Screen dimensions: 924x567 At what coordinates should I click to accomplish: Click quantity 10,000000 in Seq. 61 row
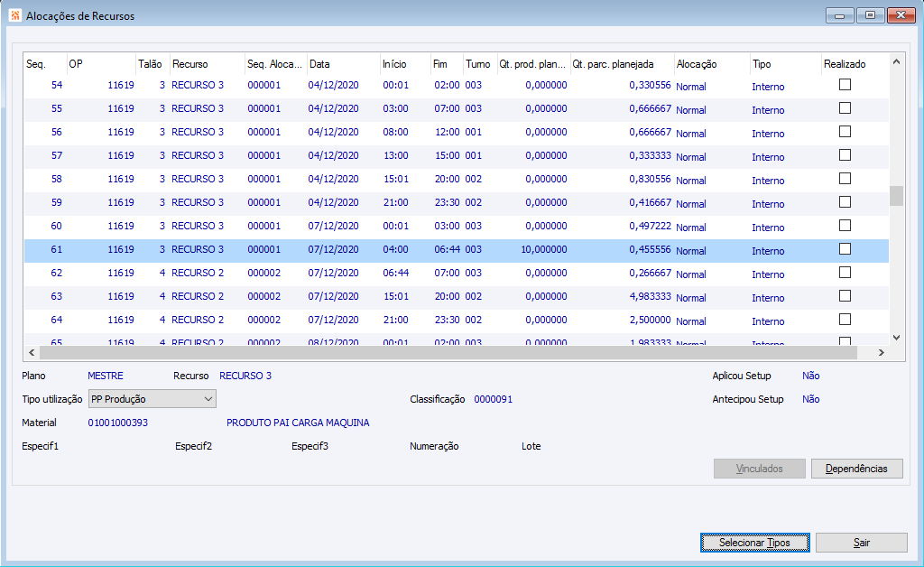(x=544, y=249)
